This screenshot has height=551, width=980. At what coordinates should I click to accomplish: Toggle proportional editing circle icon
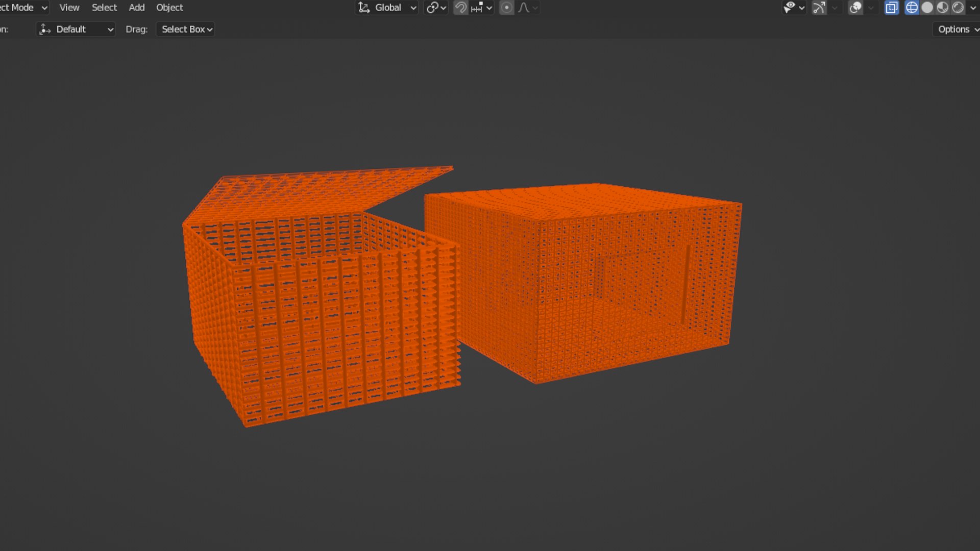pos(506,8)
